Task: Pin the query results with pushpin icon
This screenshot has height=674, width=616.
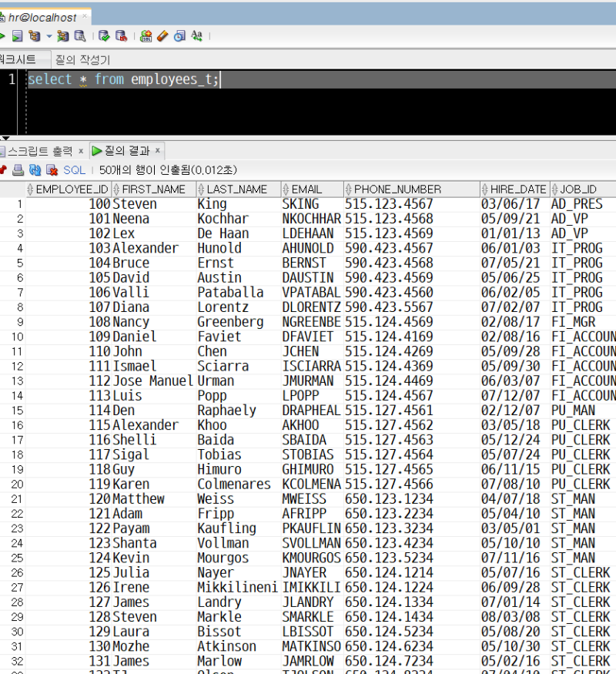Action: (x=3, y=170)
